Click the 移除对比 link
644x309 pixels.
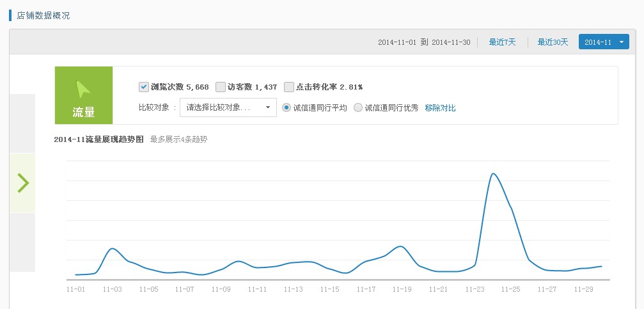(x=440, y=108)
